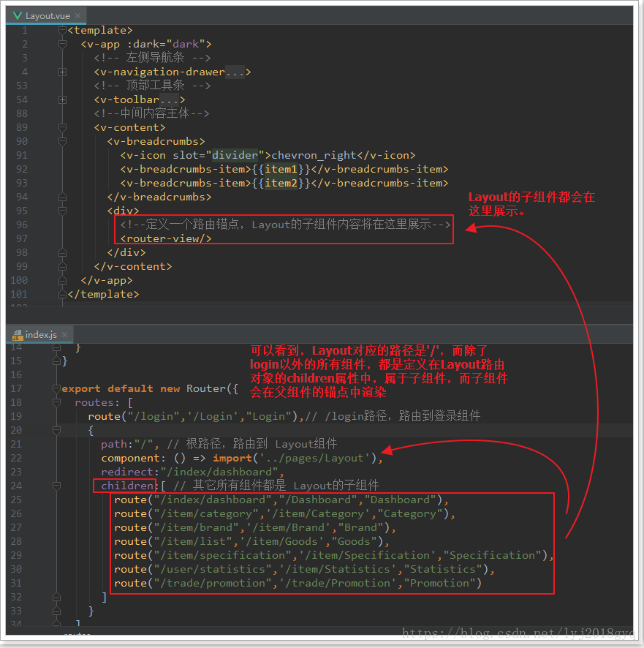Click the fold end marker at line 100
Image resolution: width=644 pixels, height=648 pixels.
(x=62, y=280)
